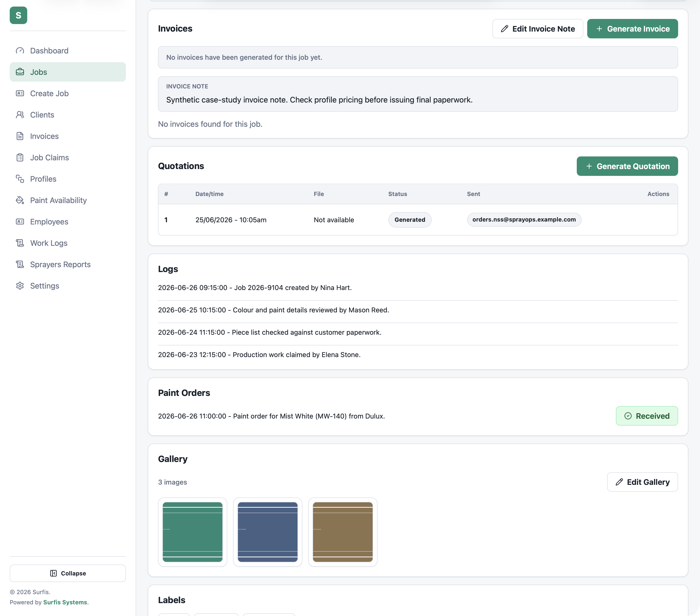700x616 pixels.
Task: Open Profiles in the sidebar
Action: pos(68,179)
